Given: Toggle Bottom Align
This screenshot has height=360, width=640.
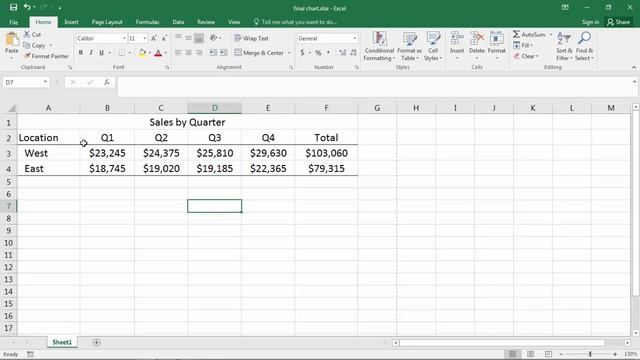Looking at the screenshot, I should point(199,38).
